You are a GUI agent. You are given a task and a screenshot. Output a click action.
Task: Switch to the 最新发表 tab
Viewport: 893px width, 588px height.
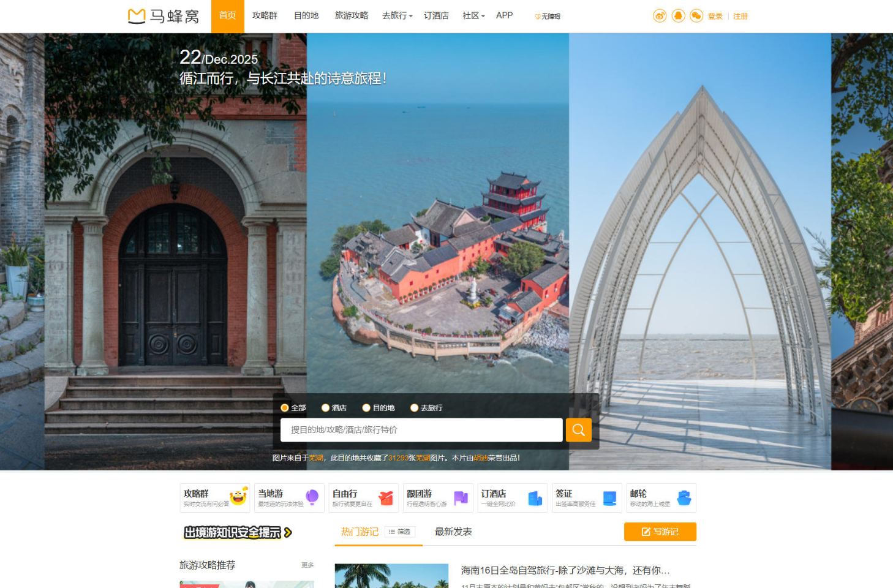(x=453, y=532)
